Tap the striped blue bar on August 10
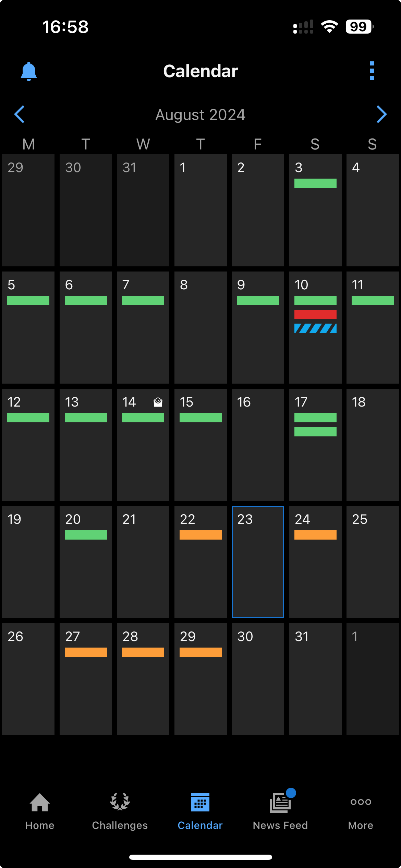Screen dimensions: 401x868 tap(315, 328)
